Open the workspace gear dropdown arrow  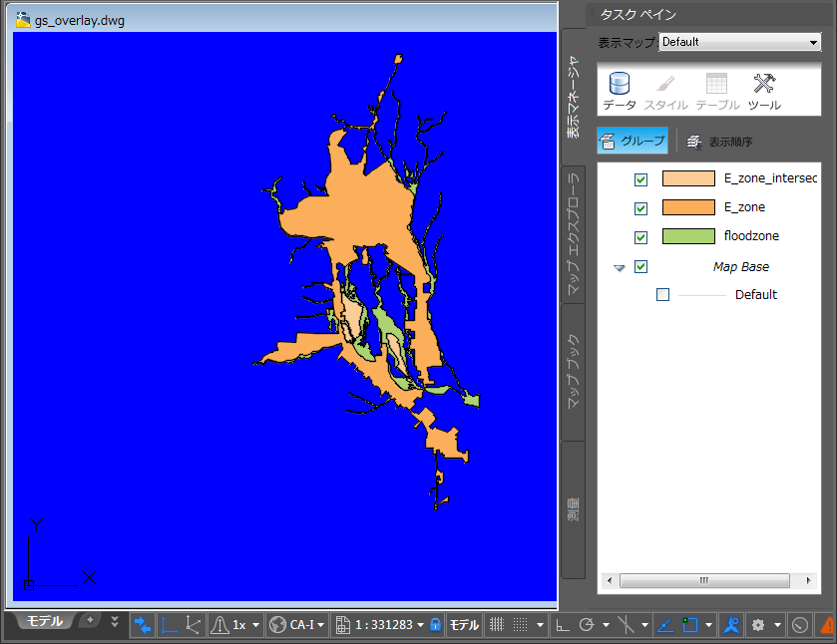(778, 625)
